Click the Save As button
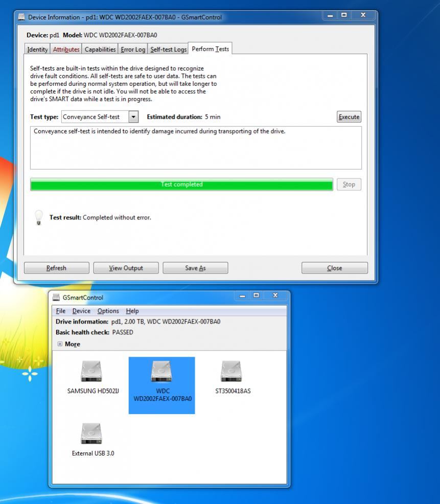 click(195, 268)
